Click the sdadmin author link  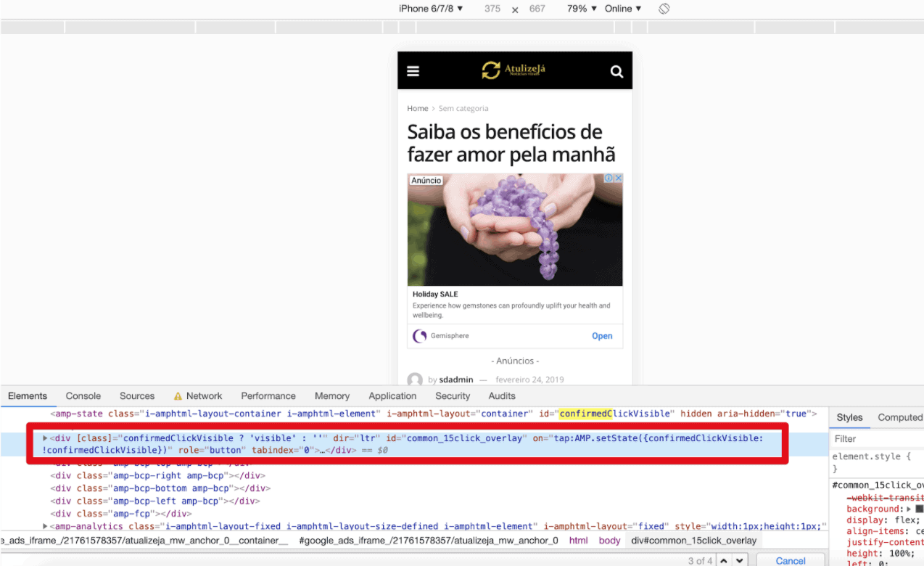tap(456, 380)
